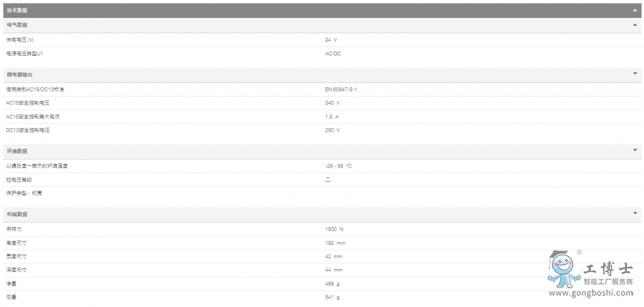
Task: Click the 供电电压 (V) row label
Action: tap(20, 40)
